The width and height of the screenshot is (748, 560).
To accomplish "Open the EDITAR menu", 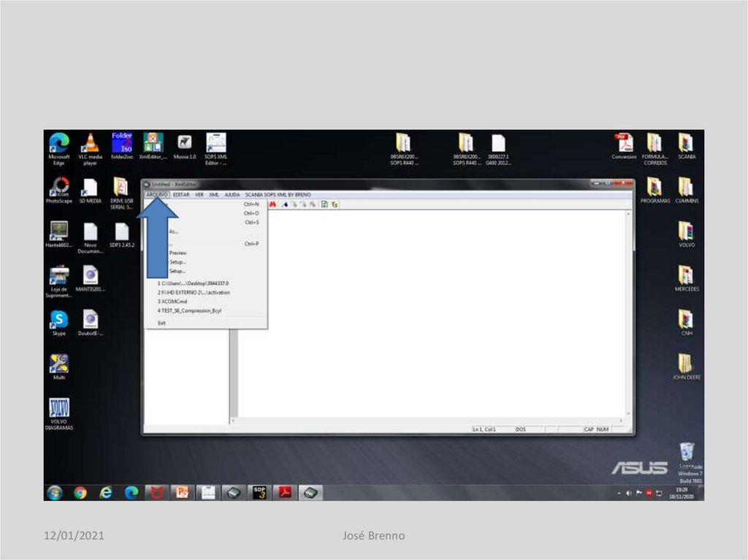I will [181, 195].
